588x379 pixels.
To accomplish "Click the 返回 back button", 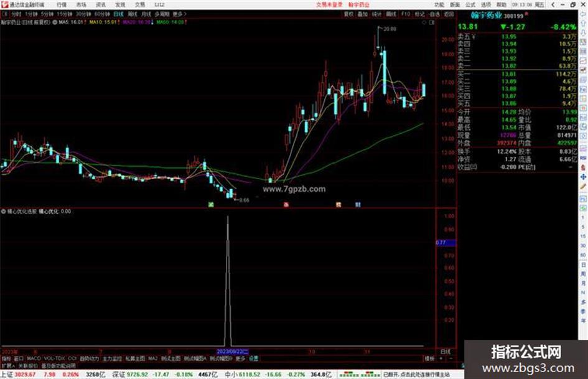I will tap(449, 14).
